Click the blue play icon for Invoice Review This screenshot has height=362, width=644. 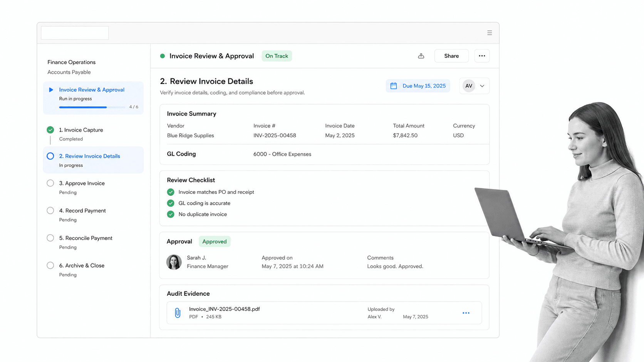[51, 90]
